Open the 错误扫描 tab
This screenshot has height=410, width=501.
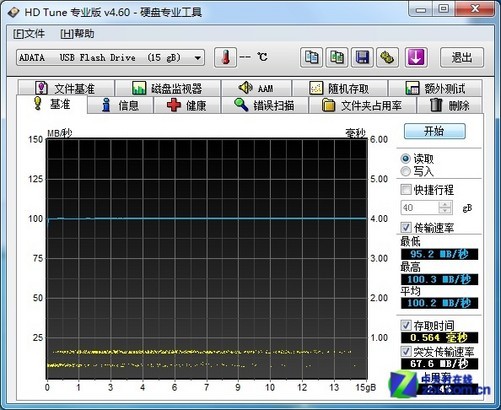tap(264, 105)
